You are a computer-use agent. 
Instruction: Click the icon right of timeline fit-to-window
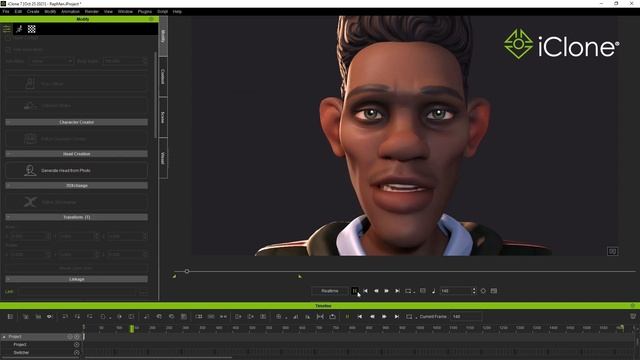coord(333,316)
